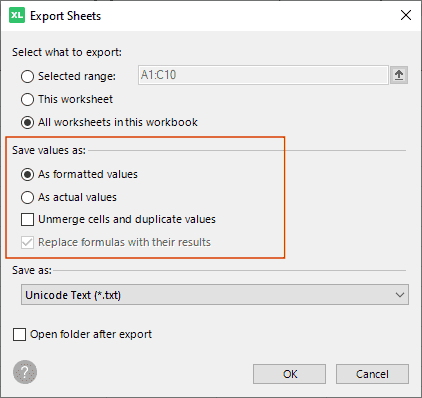Image resolution: width=422 pixels, height=398 pixels.
Task: Click the Save values as section label
Action: coord(49,150)
